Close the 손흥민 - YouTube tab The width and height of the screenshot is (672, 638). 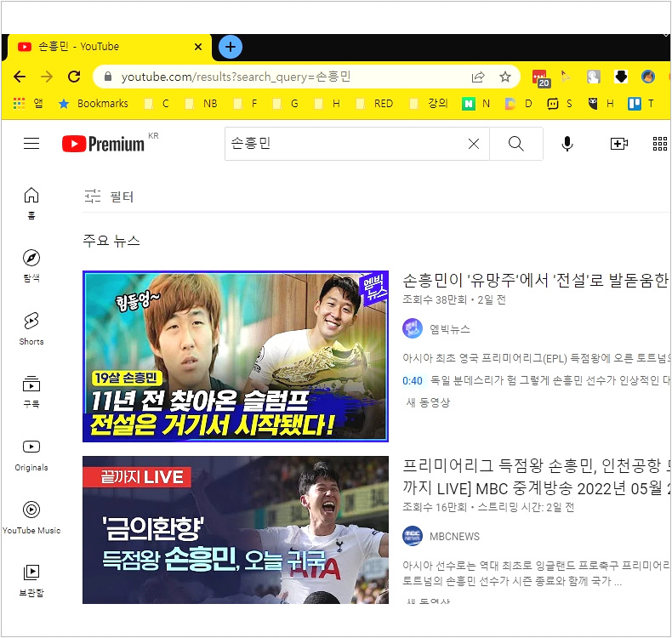(198, 47)
